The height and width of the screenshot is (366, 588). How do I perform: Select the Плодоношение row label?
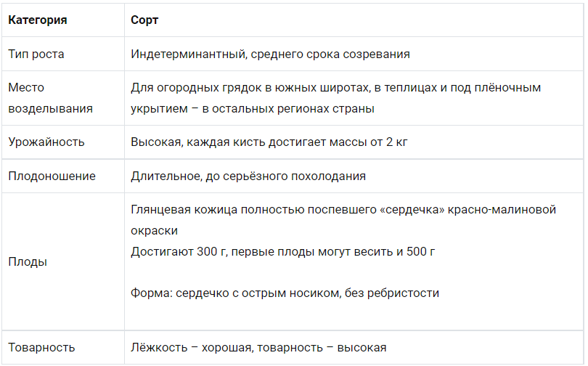[x=52, y=176]
